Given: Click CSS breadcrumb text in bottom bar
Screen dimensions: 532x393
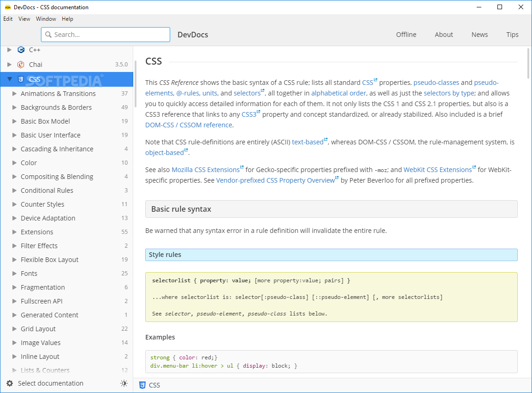Looking at the screenshot, I should 154,385.
